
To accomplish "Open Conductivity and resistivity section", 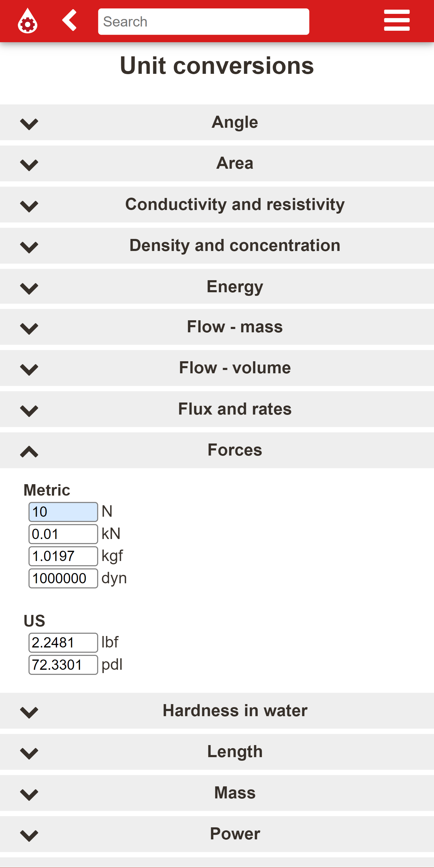I will point(217,205).
